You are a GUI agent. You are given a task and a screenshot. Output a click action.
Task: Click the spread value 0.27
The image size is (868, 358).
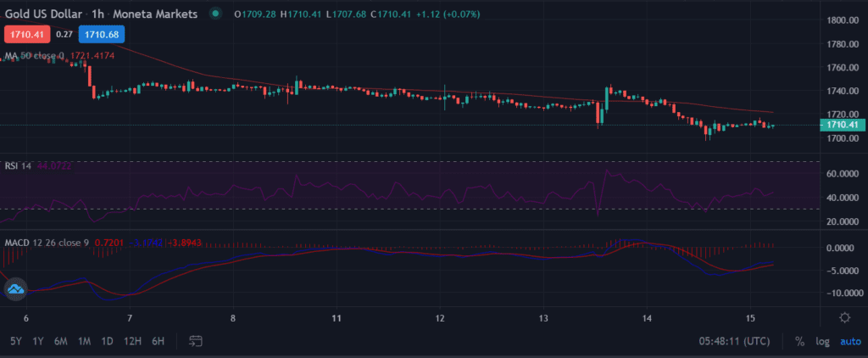pyautogui.click(x=64, y=35)
